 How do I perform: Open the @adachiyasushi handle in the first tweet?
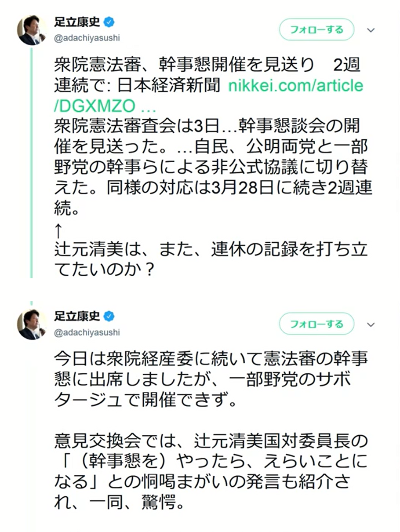[x=87, y=38]
